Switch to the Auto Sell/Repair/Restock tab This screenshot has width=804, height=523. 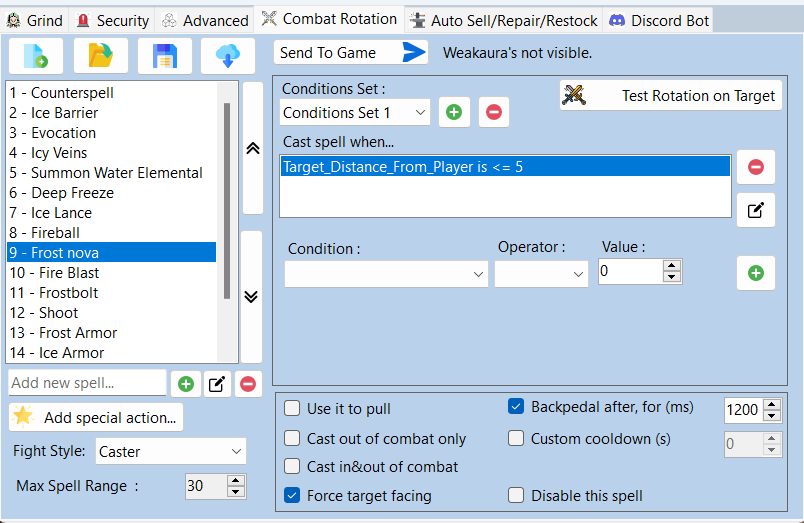(x=503, y=20)
